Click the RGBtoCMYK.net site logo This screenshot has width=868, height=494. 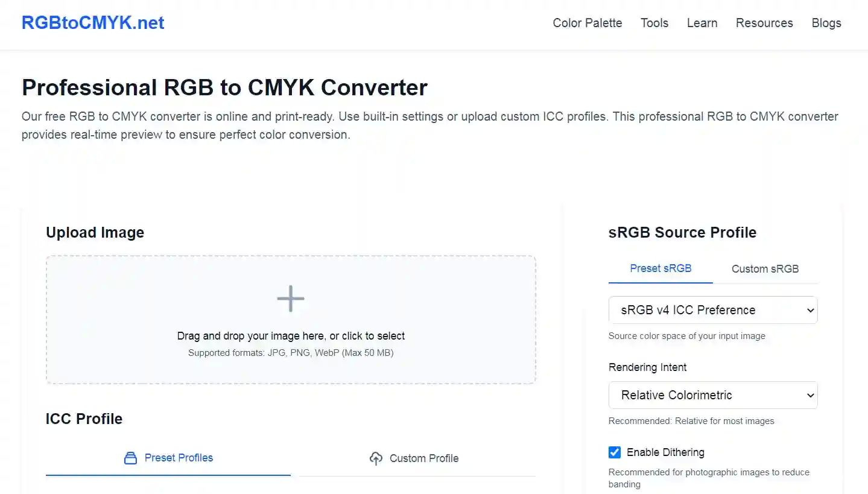(93, 23)
